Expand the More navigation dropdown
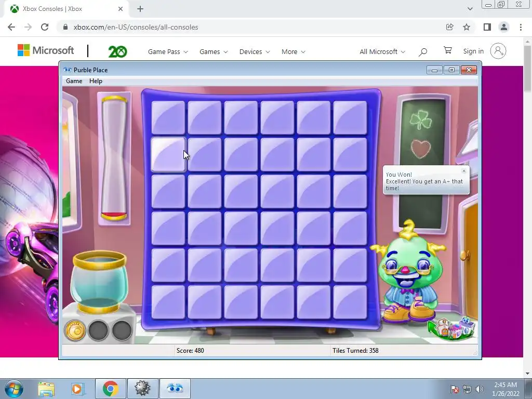The image size is (532, 399). [x=293, y=51]
